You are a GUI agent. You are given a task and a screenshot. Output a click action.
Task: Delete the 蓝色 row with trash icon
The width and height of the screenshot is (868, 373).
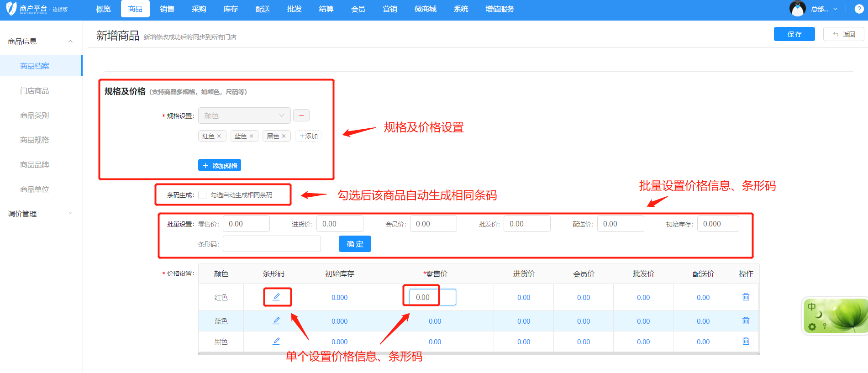(746, 320)
